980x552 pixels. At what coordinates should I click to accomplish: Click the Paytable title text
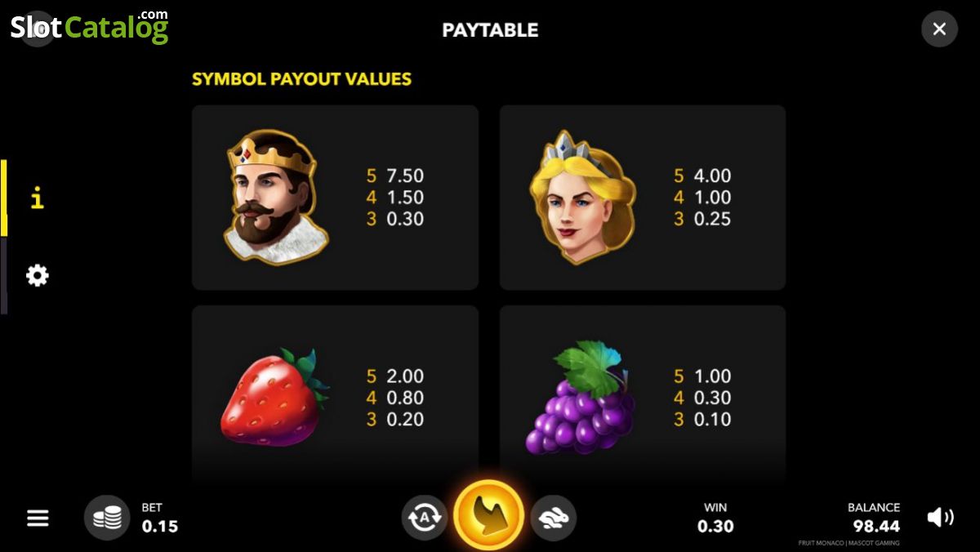pos(490,30)
